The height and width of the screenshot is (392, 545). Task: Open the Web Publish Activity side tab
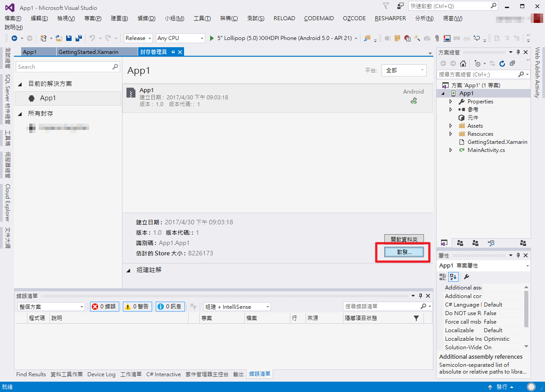pyautogui.click(x=537, y=72)
